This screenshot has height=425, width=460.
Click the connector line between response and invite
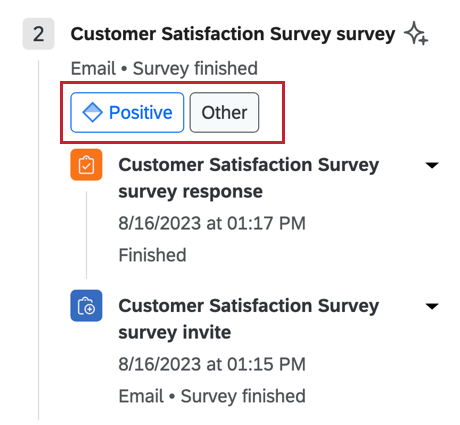pos(86,235)
